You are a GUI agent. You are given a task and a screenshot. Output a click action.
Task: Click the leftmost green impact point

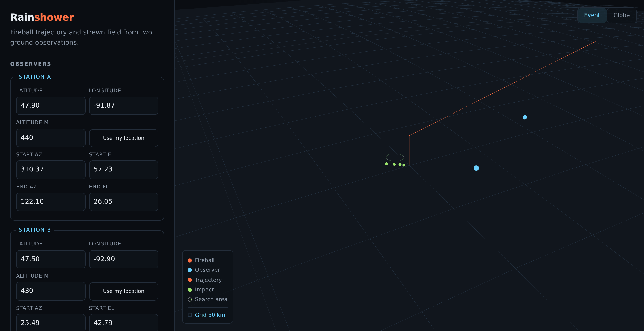click(x=386, y=164)
